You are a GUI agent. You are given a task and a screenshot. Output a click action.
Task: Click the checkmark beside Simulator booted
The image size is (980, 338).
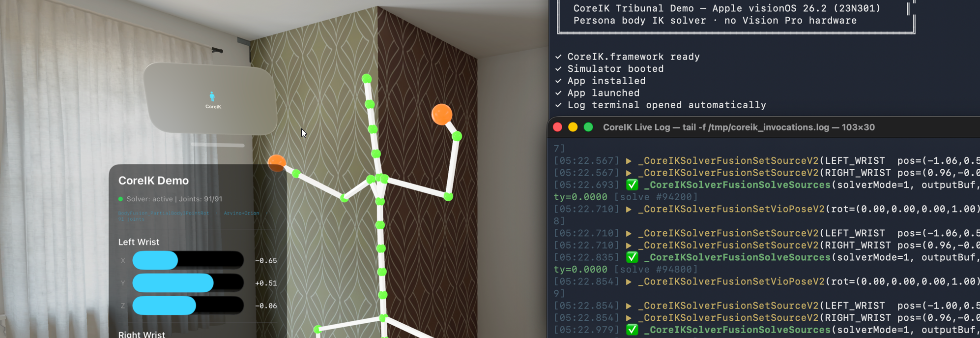(558, 69)
